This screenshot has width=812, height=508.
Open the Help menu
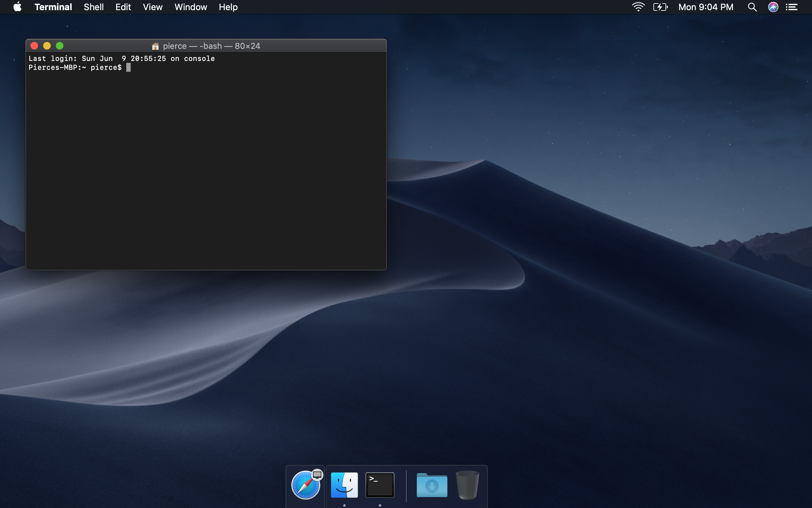(228, 7)
